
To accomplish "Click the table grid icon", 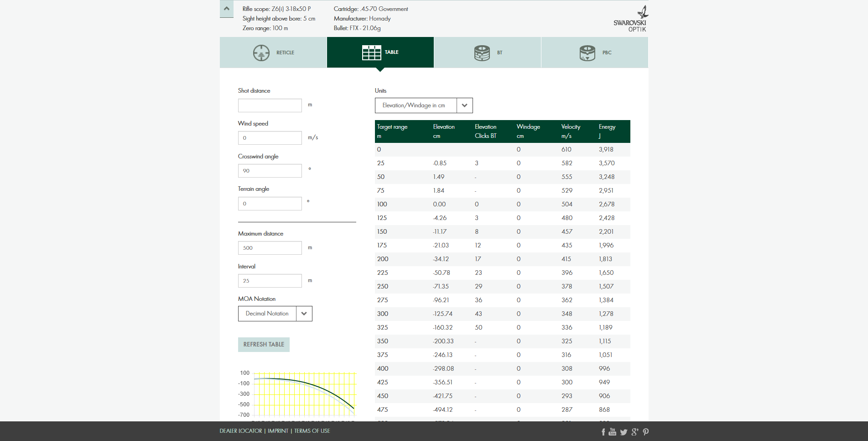I will [x=371, y=52].
